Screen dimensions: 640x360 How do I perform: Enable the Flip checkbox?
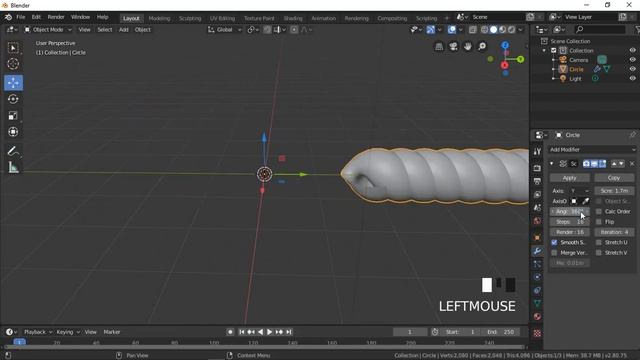point(599,222)
